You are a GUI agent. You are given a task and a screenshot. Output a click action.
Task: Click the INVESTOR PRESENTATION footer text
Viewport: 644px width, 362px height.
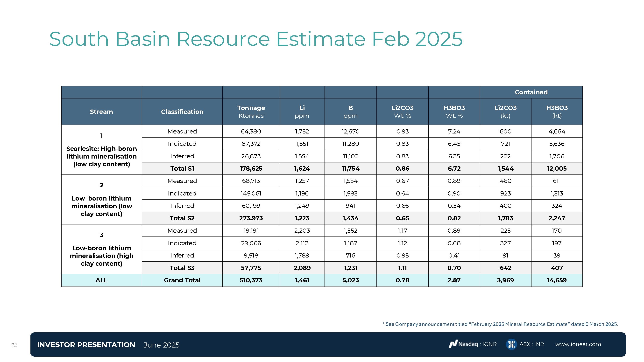click(86, 345)
